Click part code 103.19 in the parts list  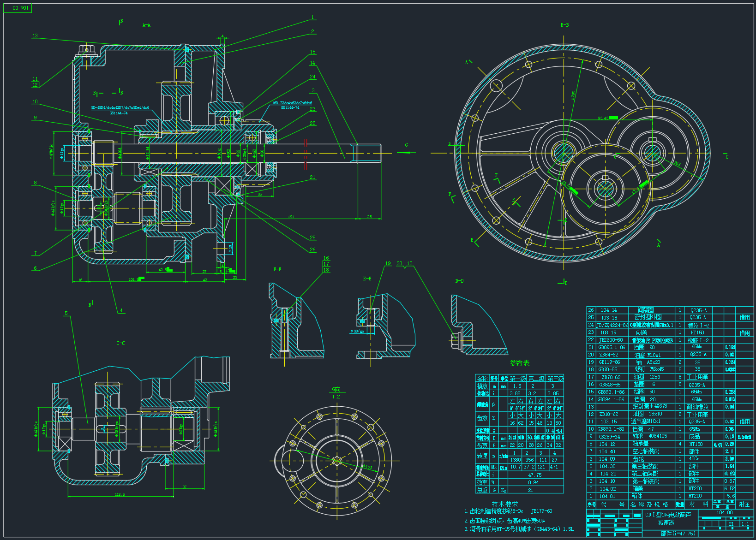tap(608, 332)
